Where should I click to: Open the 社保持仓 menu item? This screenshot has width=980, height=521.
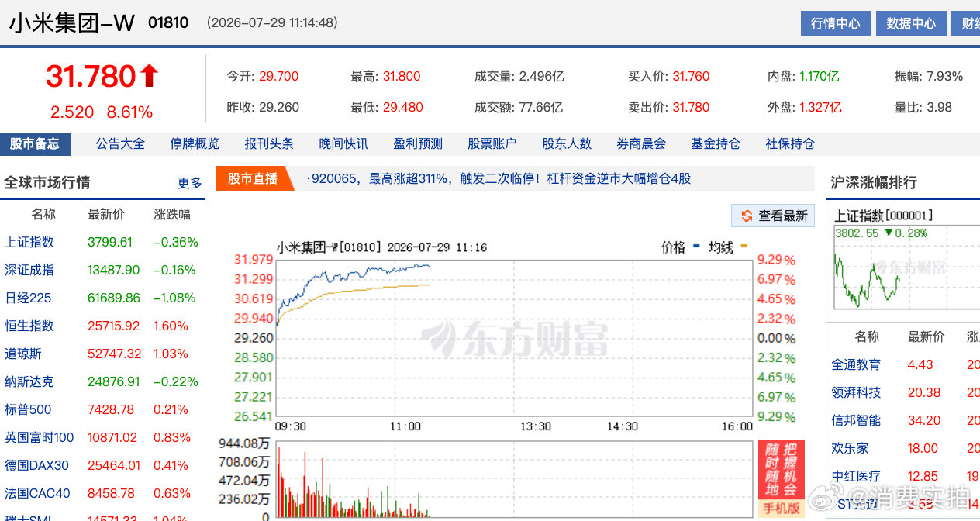(790, 143)
